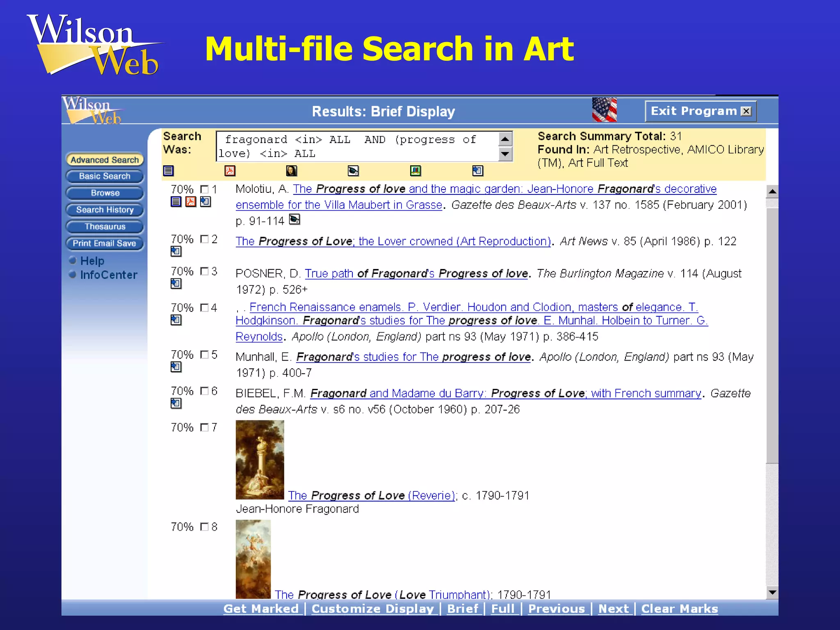Click the results list scrollbar down arrow
Viewport: 840px width, 630px height.
(772, 592)
